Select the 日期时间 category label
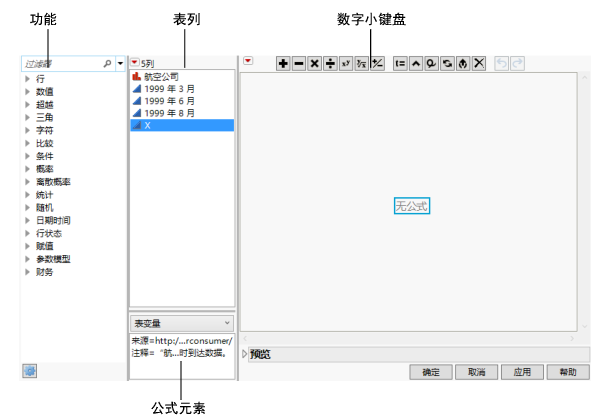 point(53,220)
